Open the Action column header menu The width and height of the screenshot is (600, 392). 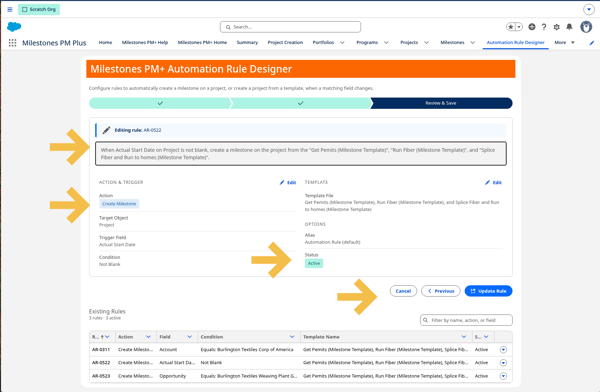click(x=148, y=337)
